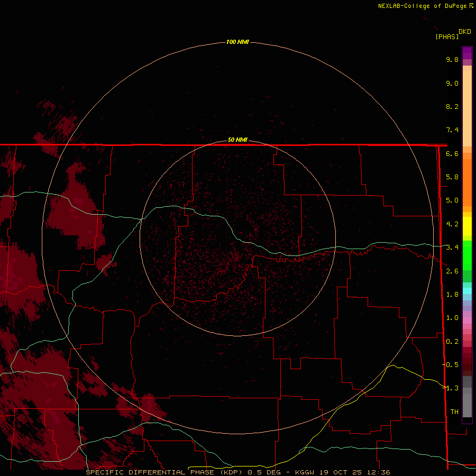Click the KGGW station identifier in the caption
The image size is (476, 476).
tap(305, 472)
